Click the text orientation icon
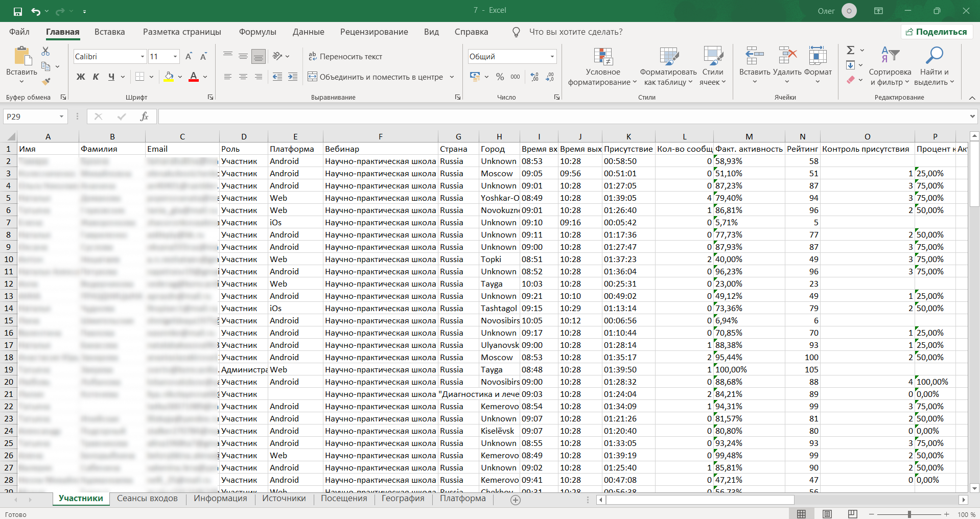 pyautogui.click(x=277, y=56)
